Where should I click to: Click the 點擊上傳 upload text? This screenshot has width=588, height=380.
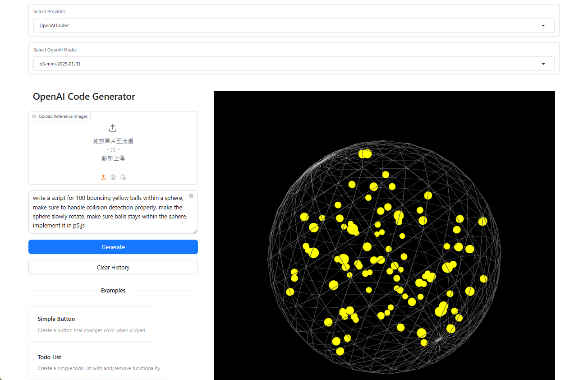tap(113, 158)
